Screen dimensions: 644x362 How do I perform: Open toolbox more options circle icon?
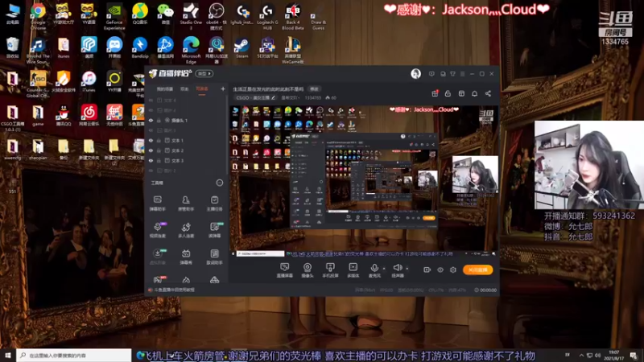(220, 183)
